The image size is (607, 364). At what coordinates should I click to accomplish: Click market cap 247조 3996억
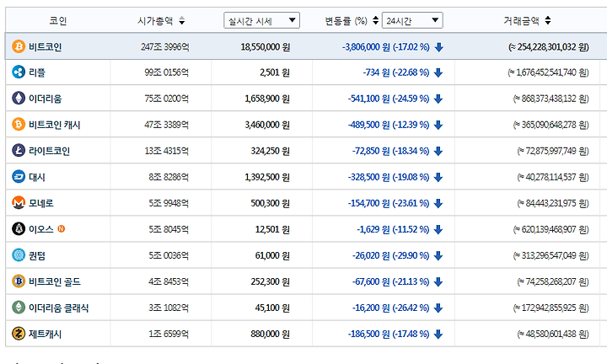[165, 47]
